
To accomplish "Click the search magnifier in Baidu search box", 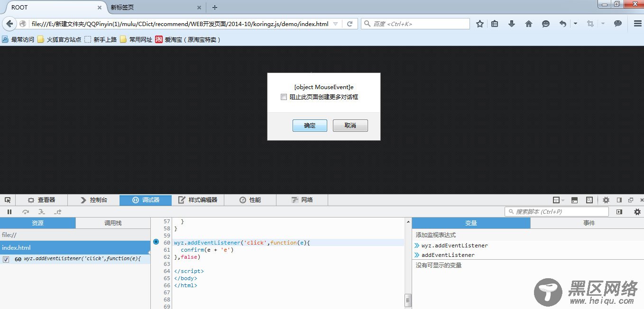I will (367, 24).
